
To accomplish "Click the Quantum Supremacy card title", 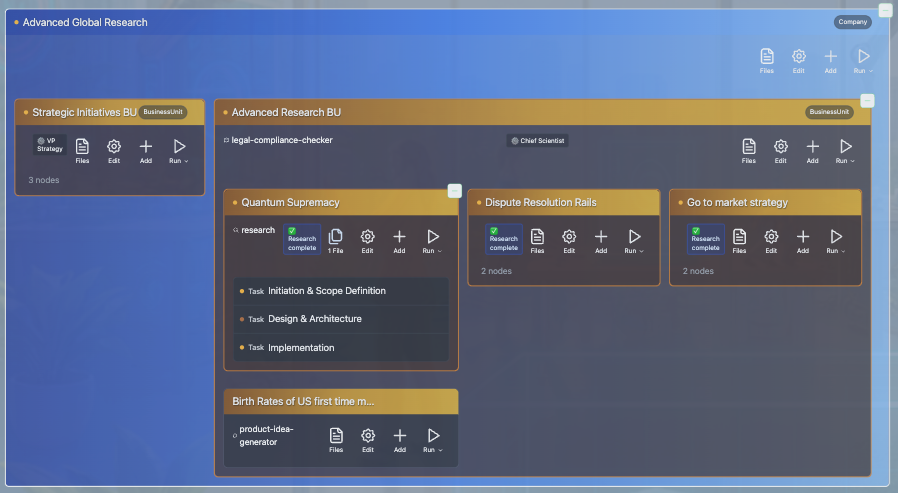I will (x=290, y=202).
